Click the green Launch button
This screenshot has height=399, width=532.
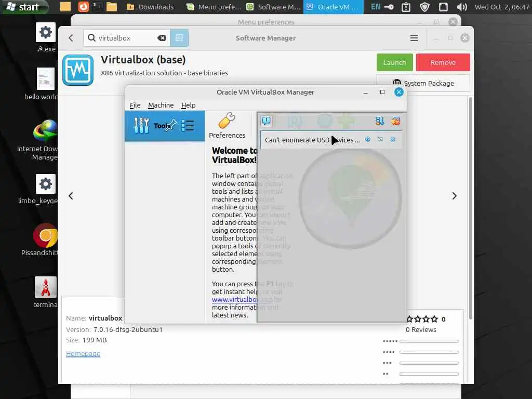click(395, 62)
